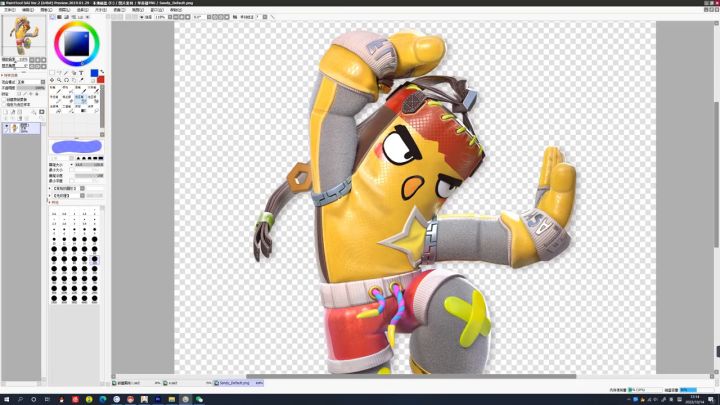Toggle the preserve opacity lock

point(19,94)
